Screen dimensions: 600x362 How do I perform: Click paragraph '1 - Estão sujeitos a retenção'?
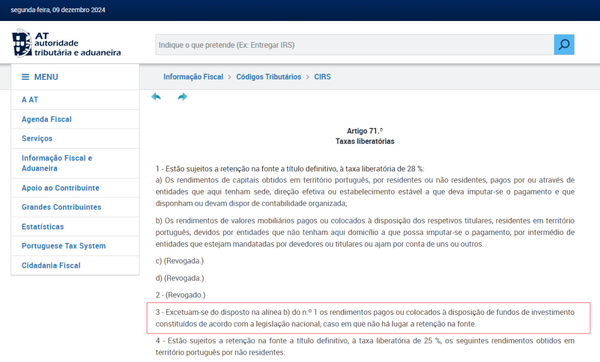[x=290, y=169]
